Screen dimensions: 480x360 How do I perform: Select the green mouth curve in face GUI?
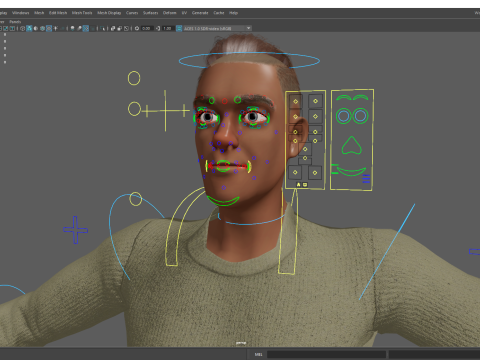click(x=351, y=171)
